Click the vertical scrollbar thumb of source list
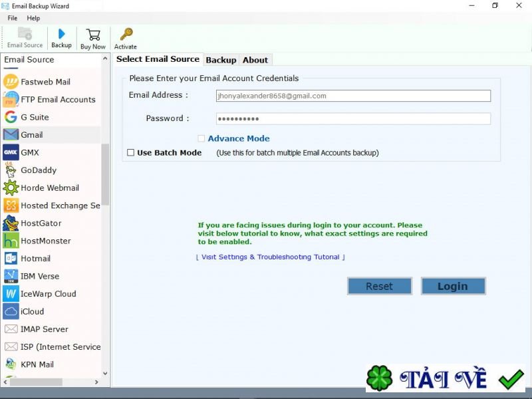532x399 pixels. click(x=105, y=174)
